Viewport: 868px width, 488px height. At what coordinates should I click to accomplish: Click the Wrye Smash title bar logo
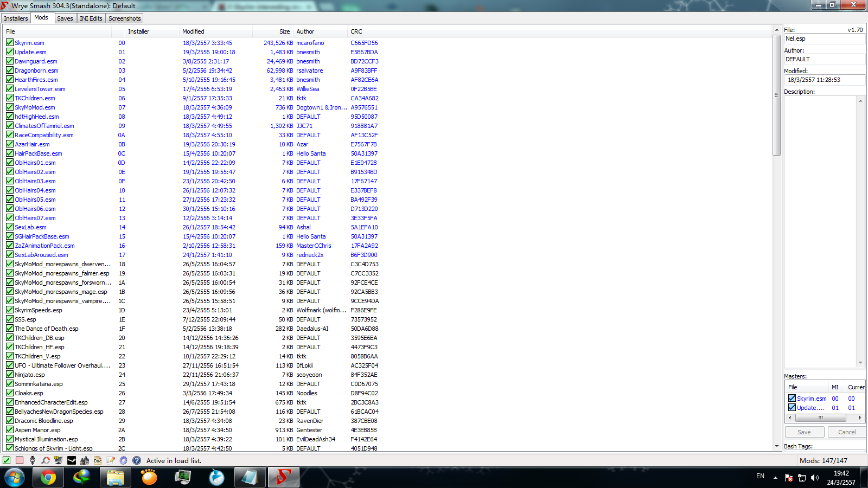(x=5, y=5)
